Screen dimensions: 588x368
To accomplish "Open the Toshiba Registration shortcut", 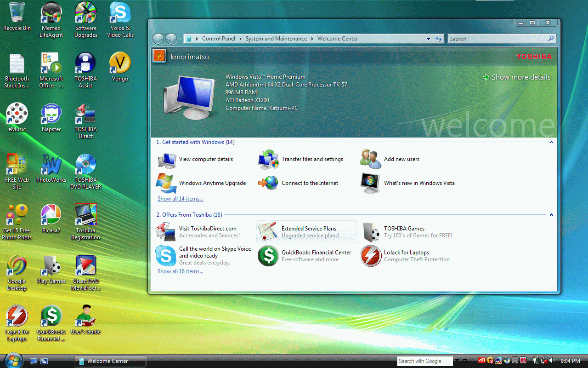I will [x=86, y=222].
